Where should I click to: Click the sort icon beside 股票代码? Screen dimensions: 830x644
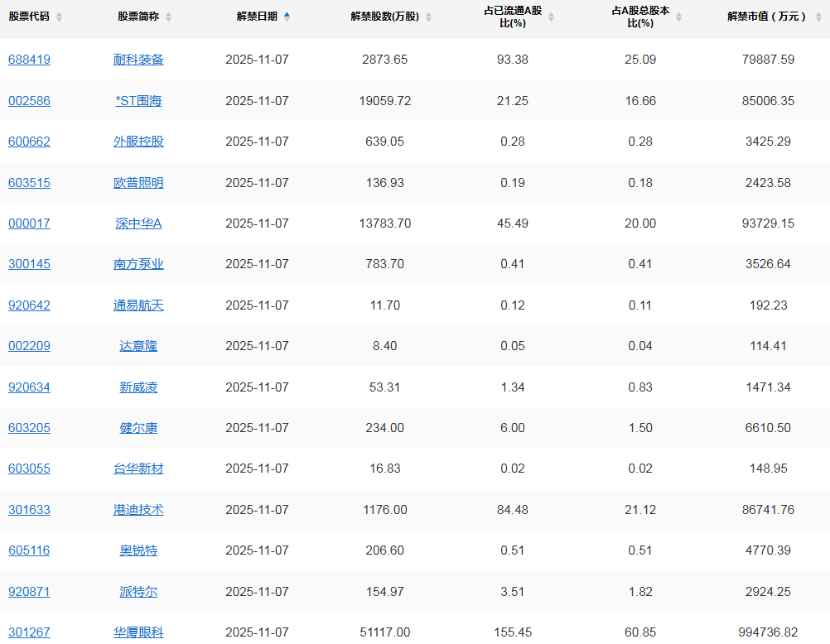[59, 17]
